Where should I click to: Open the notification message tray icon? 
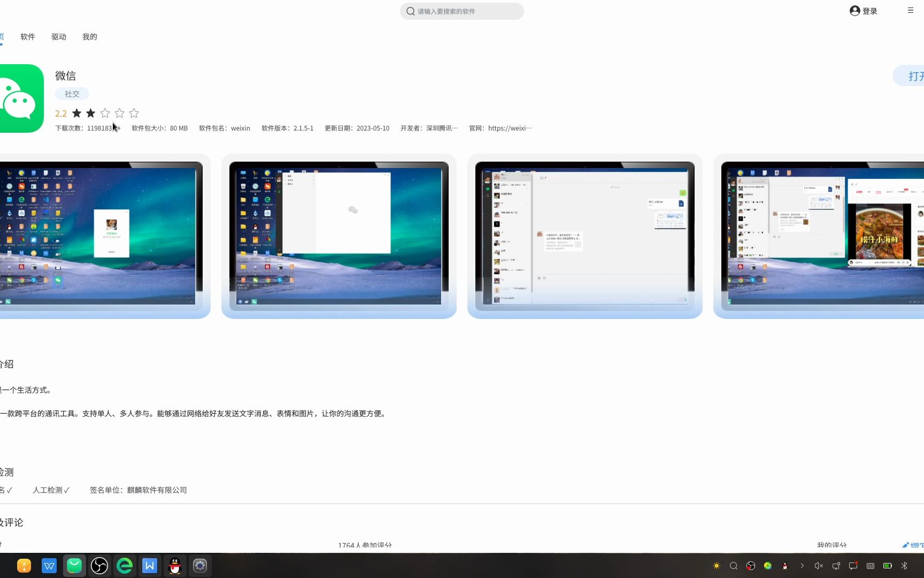pyautogui.click(x=853, y=566)
